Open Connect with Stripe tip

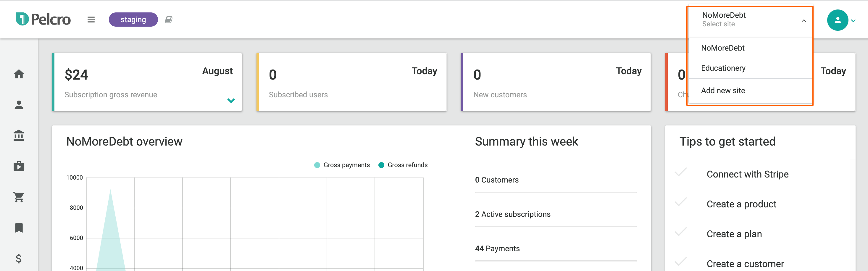[x=747, y=174]
